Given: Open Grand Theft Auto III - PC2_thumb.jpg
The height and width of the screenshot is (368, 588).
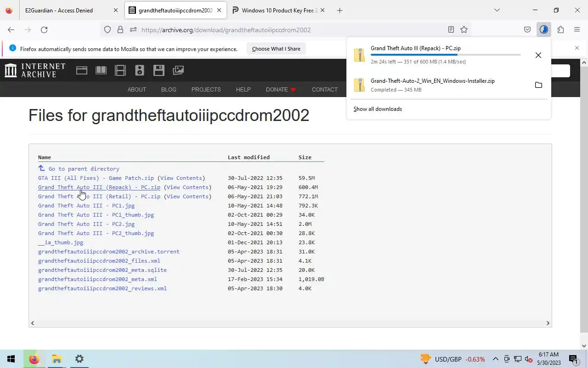Looking at the screenshot, I should [96, 233].
